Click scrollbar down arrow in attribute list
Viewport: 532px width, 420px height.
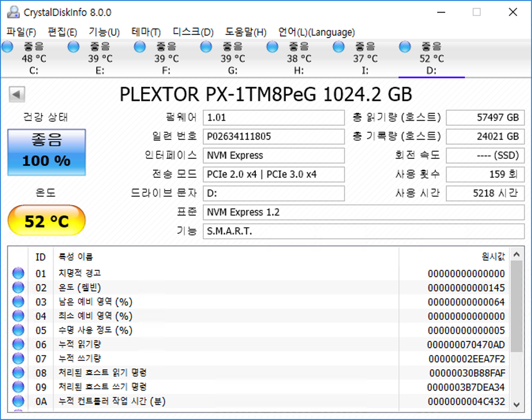[x=517, y=405]
